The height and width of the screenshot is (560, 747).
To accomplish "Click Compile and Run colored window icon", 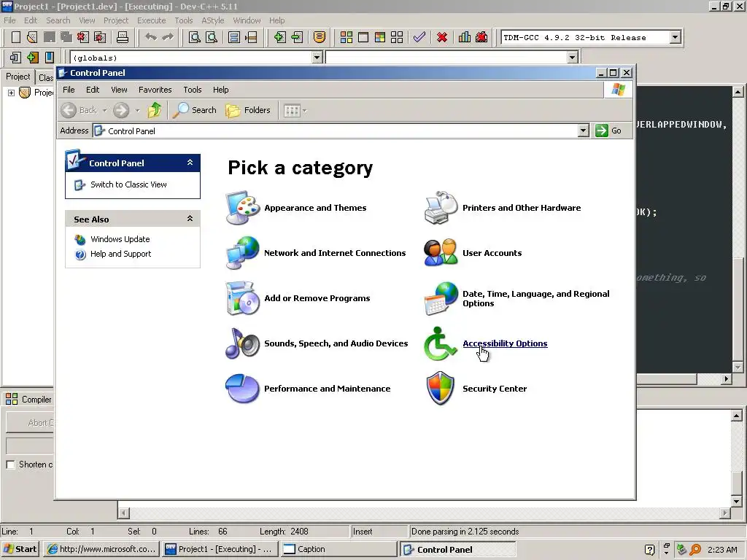I will (x=379, y=37).
